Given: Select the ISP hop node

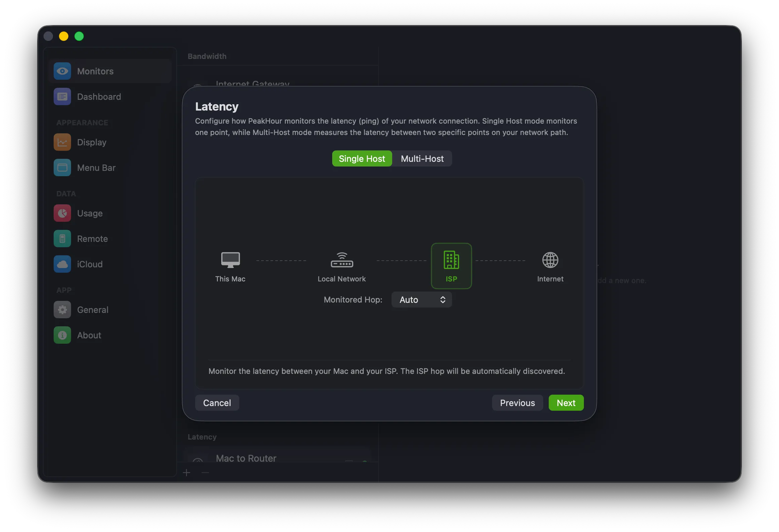Looking at the screenshot, I should click(451, 266).
